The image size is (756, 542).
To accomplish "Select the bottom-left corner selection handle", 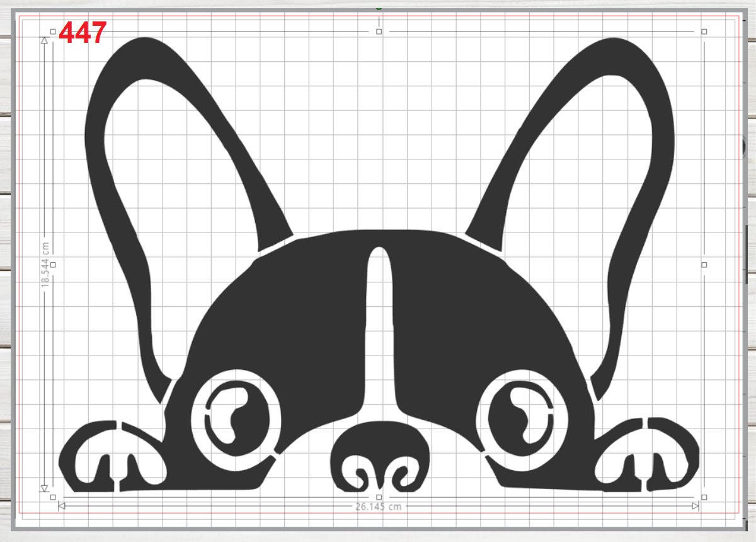I will coord(53,497).
